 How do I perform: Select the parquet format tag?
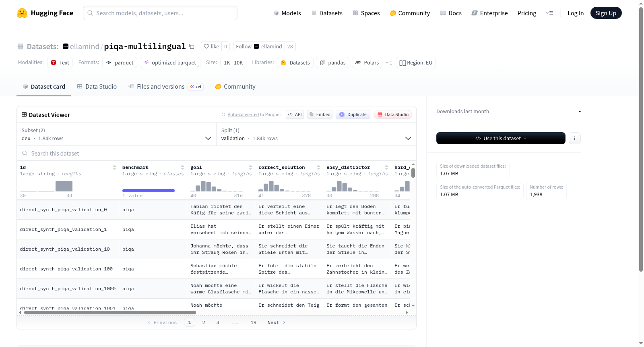[120, 62]
